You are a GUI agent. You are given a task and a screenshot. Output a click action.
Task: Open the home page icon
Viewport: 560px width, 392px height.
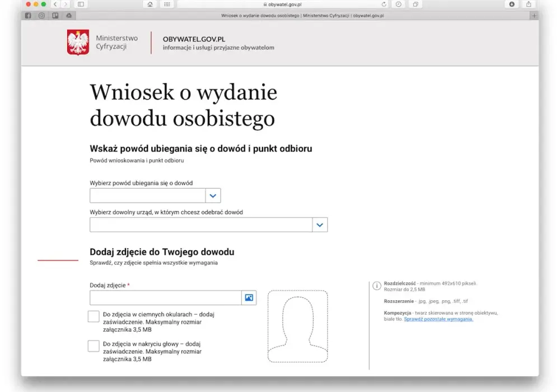[x=150, y=4]
